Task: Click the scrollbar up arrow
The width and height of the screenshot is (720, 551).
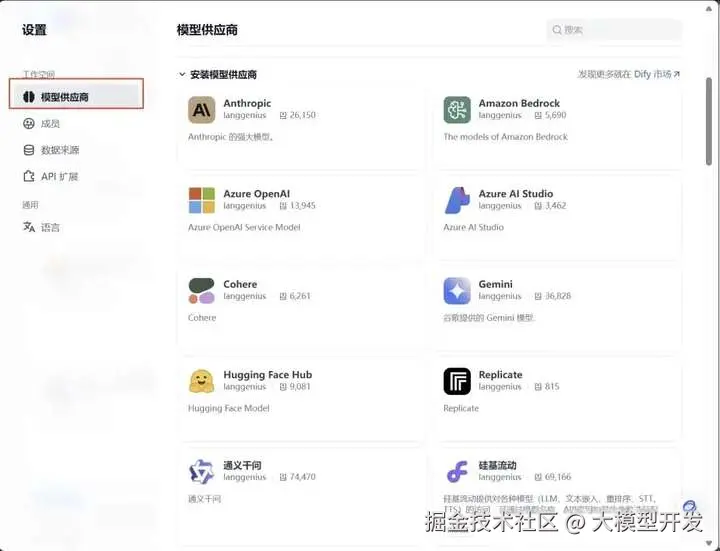Action: [709, 8]
